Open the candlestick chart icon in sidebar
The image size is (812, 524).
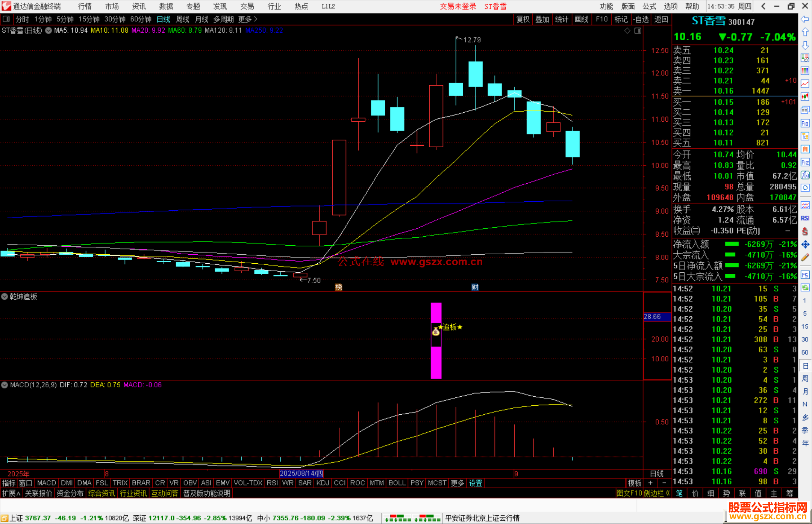pos(805,97)
